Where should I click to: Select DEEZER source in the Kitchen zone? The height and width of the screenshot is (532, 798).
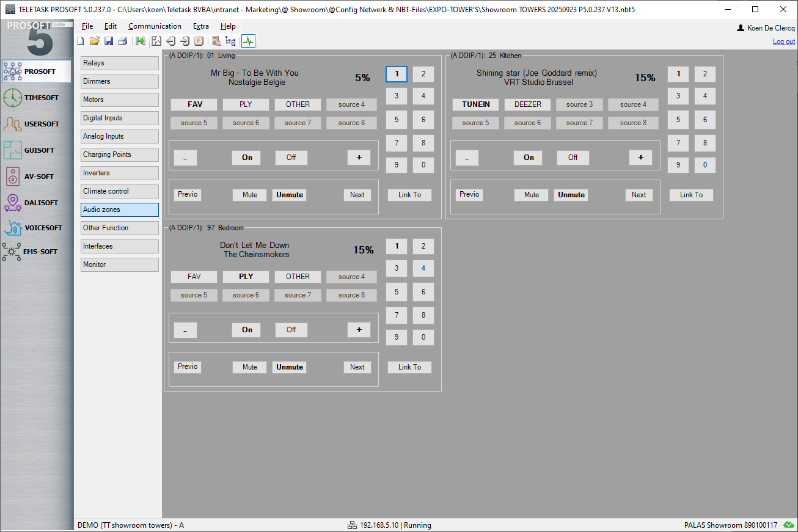click(527, 104)
